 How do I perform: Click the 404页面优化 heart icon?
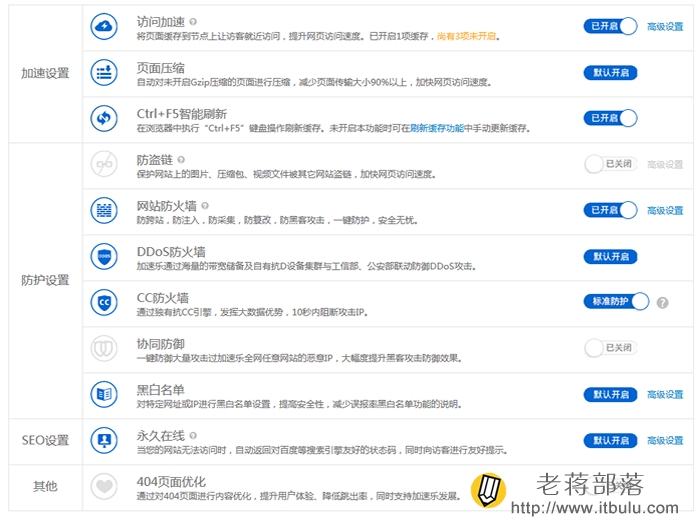[104, 486]
